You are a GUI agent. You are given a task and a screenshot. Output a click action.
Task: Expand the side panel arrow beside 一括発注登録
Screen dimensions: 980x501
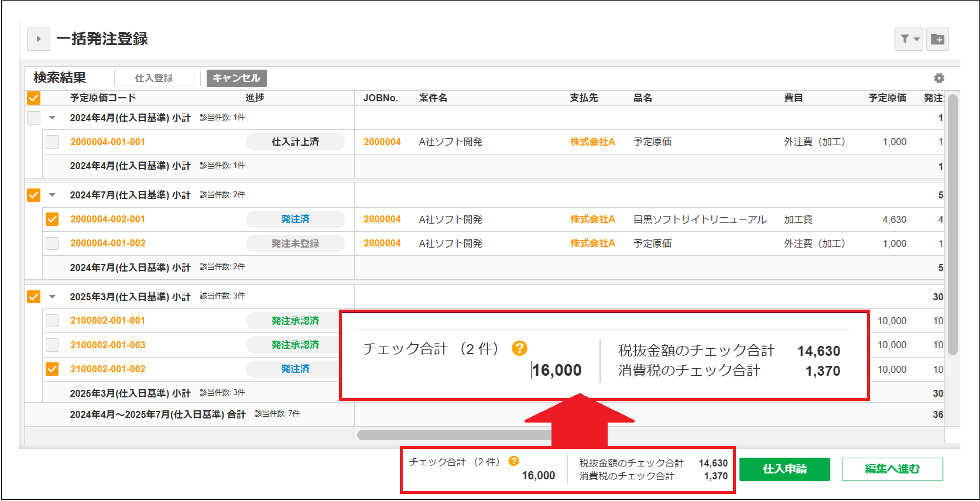[39, 39]
